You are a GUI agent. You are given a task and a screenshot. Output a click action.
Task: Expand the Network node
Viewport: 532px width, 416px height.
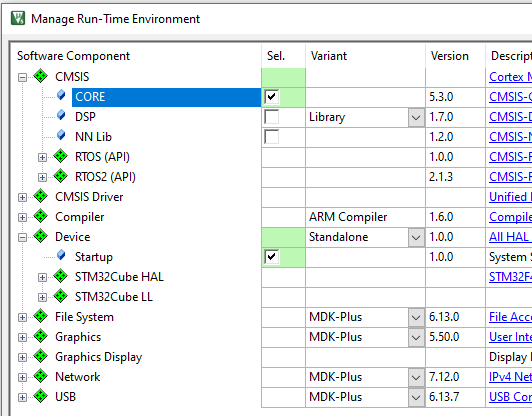coord(22,378)
